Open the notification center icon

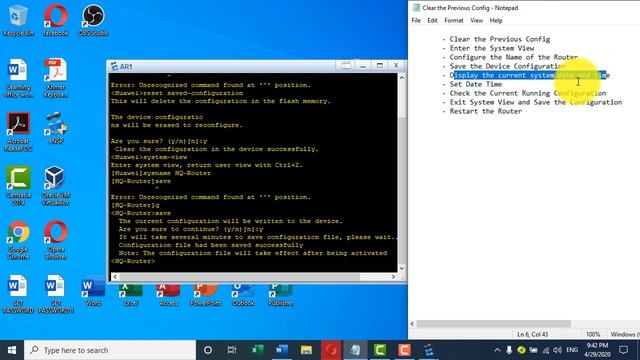[x=623, y=350]
